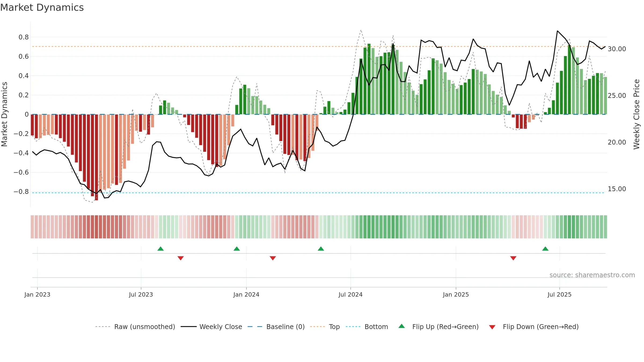
Task: Click the green flip-up marker before Jul 2024
Action: point(321,249)
